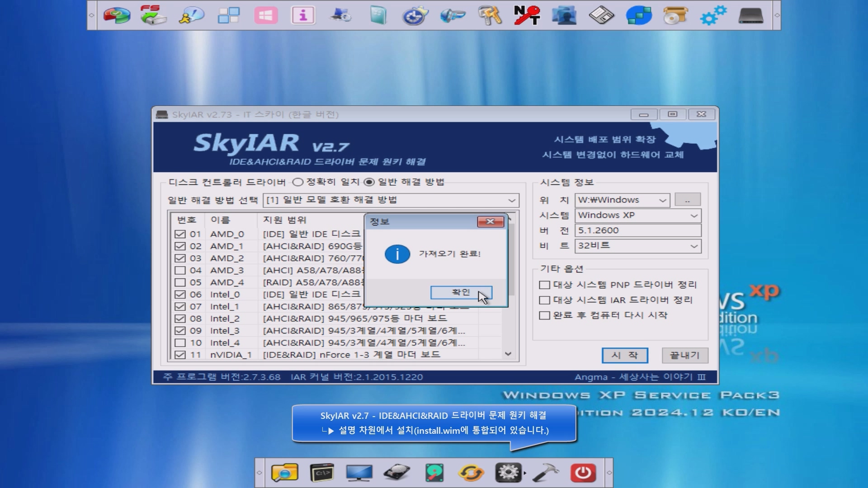The image size is (868, 488).
Task: Check the target system PNP driver cleanup box
Action: click(x=545, y=285)
